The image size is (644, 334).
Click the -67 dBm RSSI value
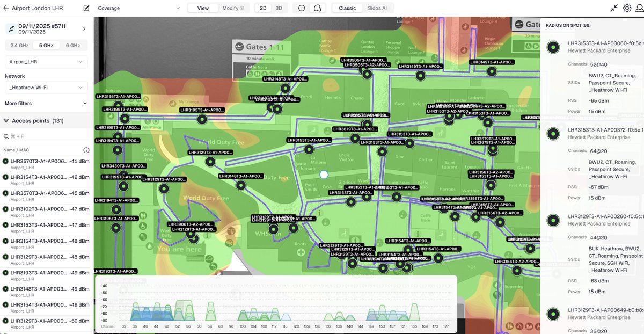click(599, 187)
